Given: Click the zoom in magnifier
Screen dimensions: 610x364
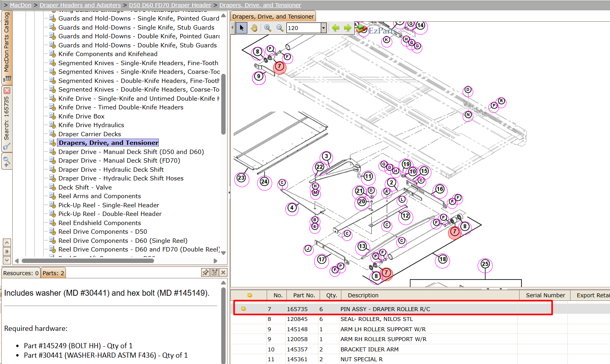Looking at the screenshot, I should (267, 28).
